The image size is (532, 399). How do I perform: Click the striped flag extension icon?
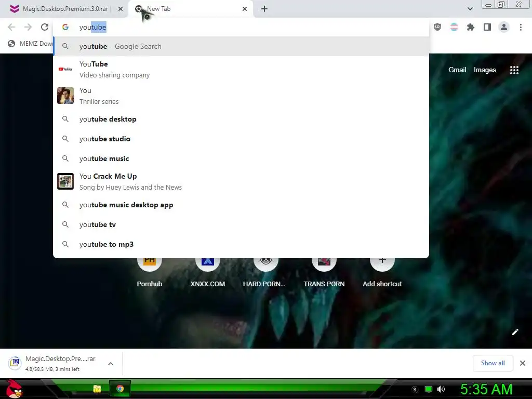(454, 27)
